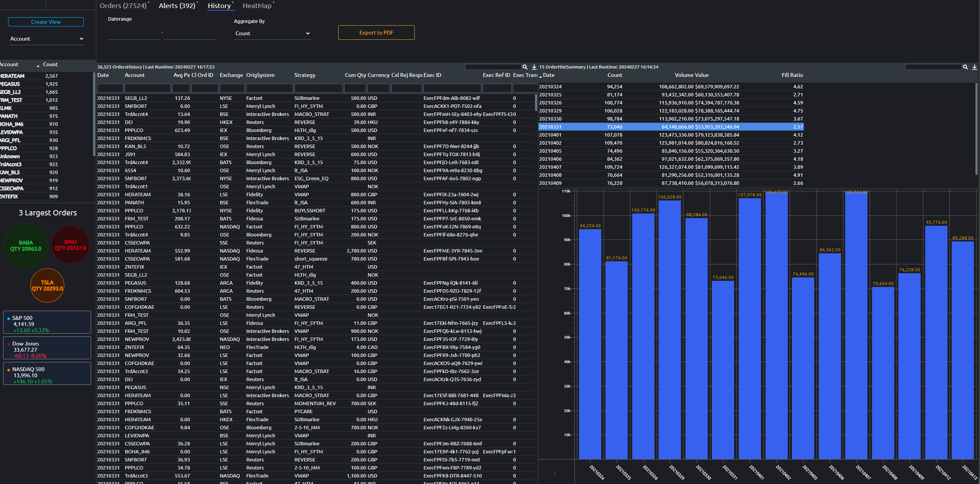Open the S&P 500 index card
Image resolution: width=980 pixels, height=484 pixels.
(x=47, y=322)
